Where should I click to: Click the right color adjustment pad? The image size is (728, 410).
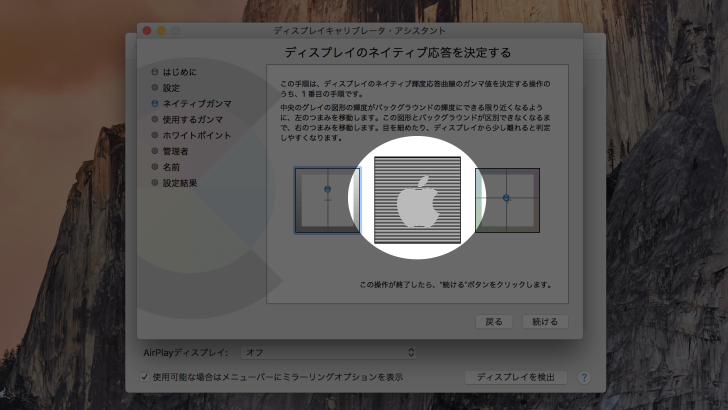507,200
